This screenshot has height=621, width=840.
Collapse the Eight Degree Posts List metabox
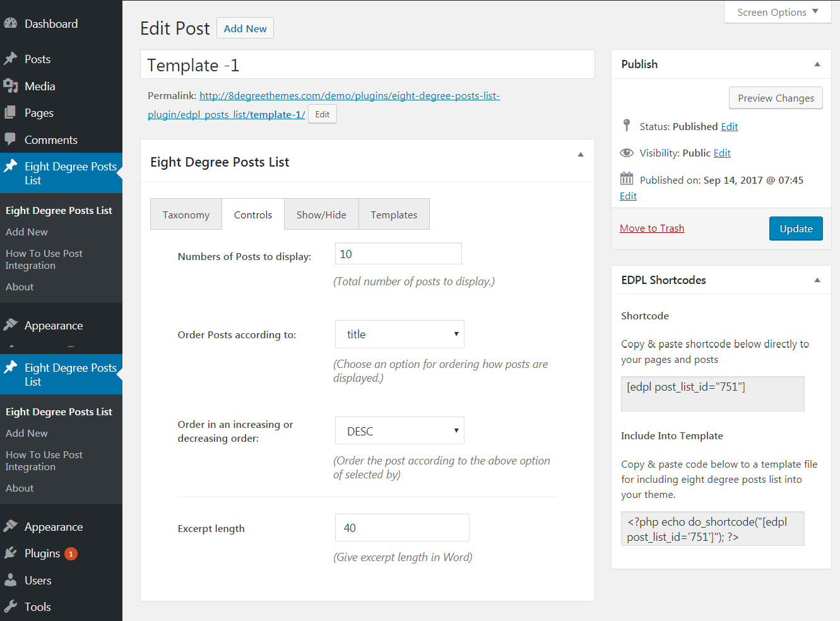click(581, 155)
